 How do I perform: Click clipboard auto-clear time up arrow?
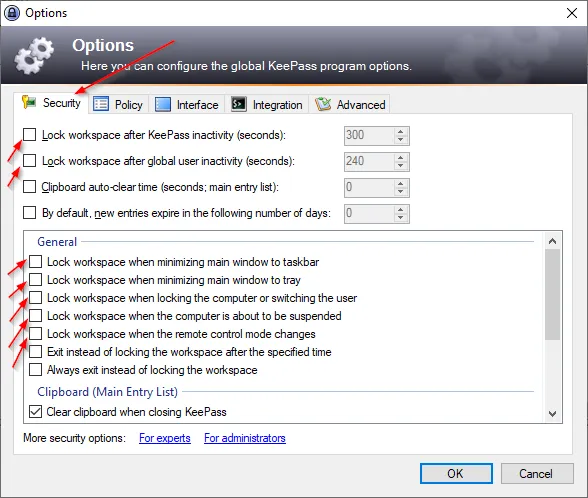[x=400, y=184]
